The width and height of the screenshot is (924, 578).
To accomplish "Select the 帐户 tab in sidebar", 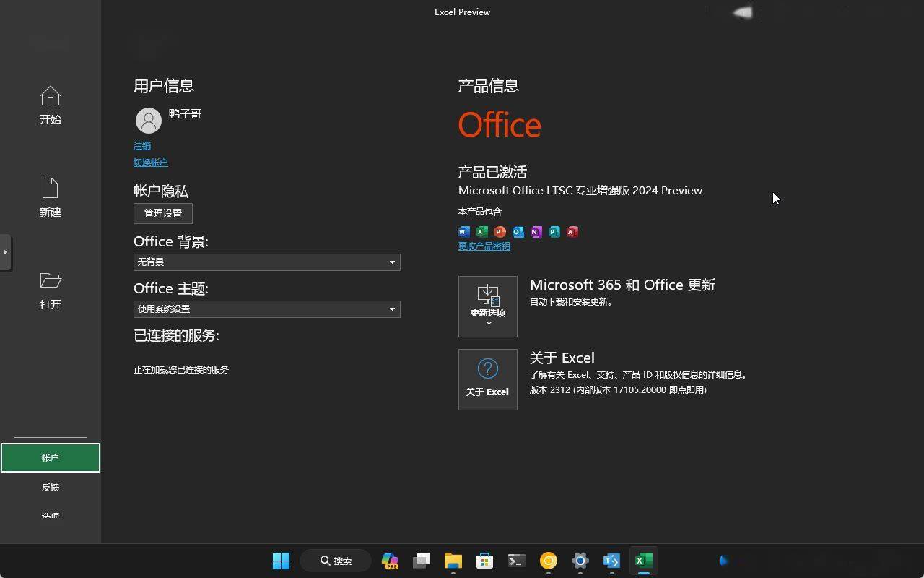I will click(51, 457).
